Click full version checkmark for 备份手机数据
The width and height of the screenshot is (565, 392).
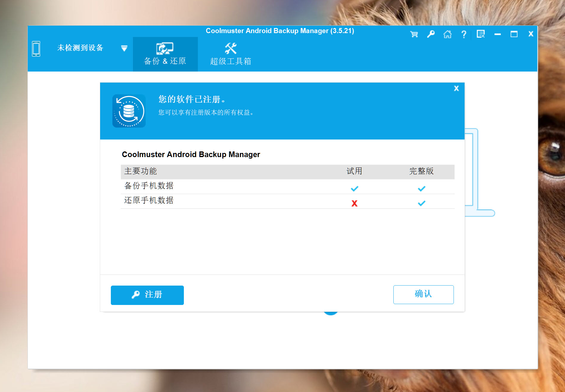422,189
